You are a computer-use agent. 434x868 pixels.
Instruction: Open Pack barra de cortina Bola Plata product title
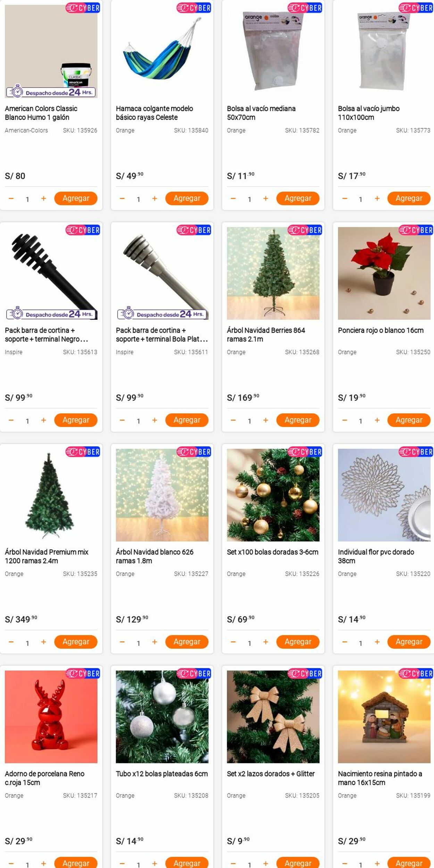pos(162,334)
